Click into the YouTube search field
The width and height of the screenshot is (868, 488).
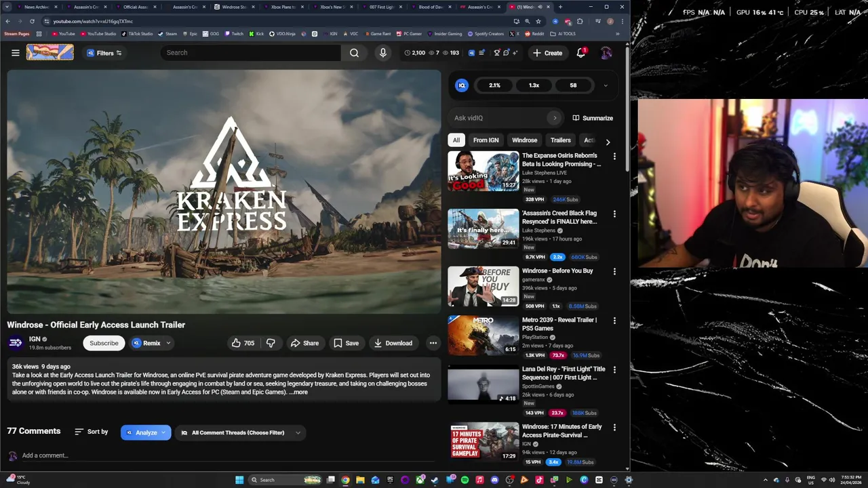click(251, 53)
